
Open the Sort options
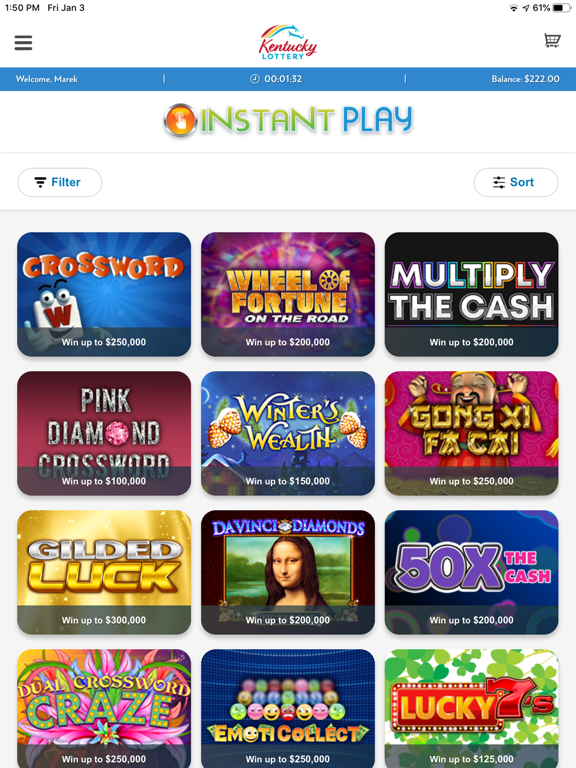(516, 182)
